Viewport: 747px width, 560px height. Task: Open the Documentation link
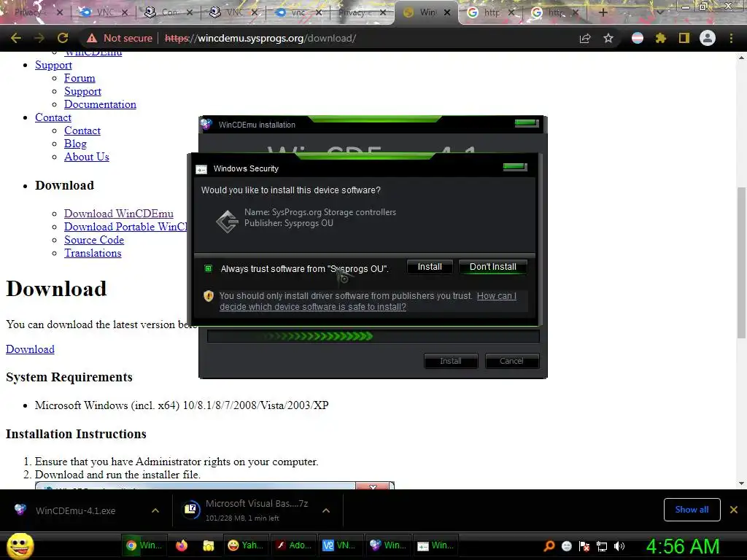coord(100,104)
